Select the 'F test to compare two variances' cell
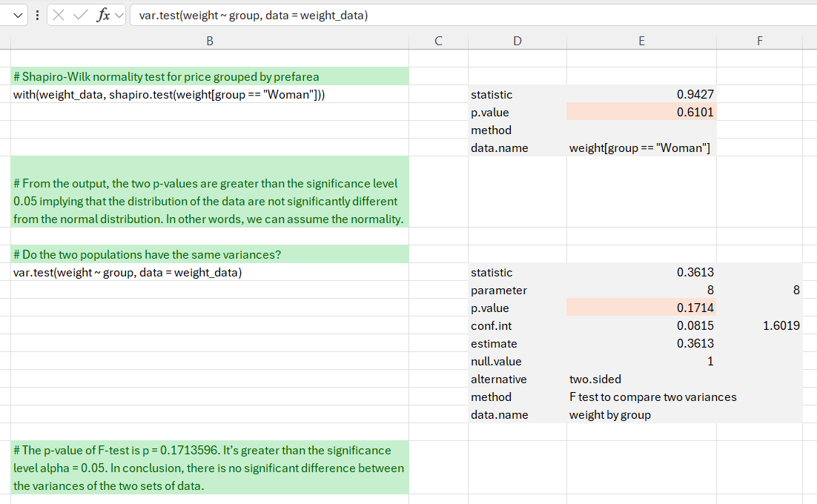This screenshot has width=817, height=504. [652, 397]
